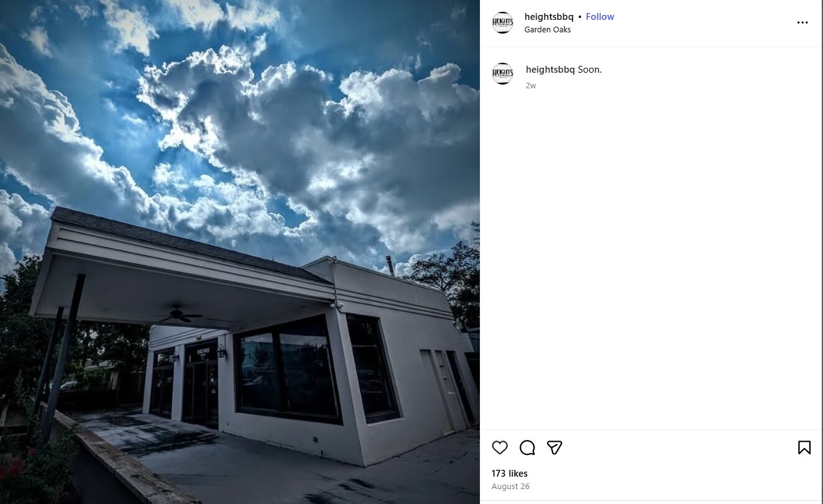
Task: Click the heightsbbq avatar beside the caption
Action: tap(502, 73)
